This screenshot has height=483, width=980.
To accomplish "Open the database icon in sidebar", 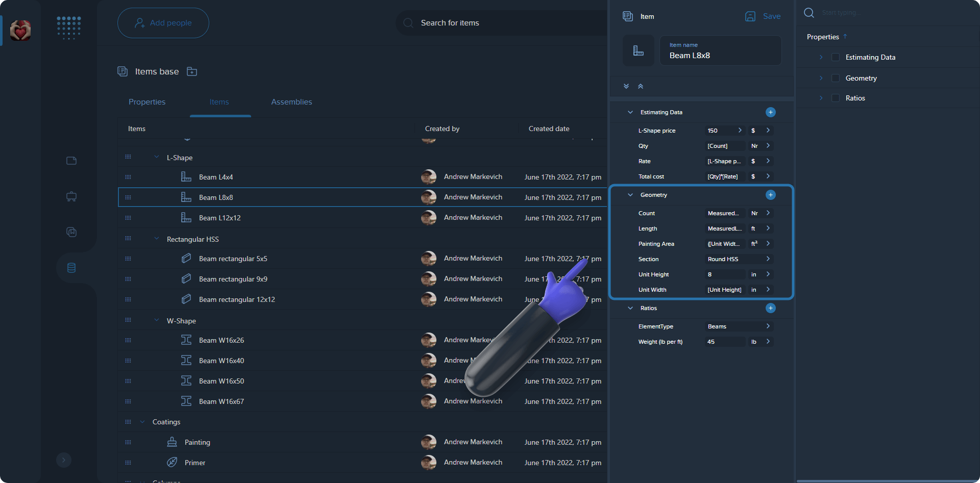I will tap(71, 268).
